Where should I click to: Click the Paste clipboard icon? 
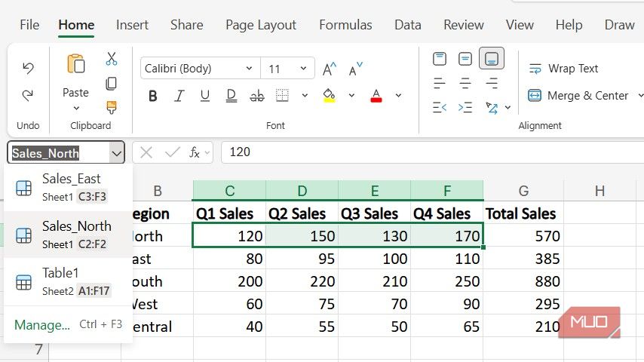(x=76, y=64)
